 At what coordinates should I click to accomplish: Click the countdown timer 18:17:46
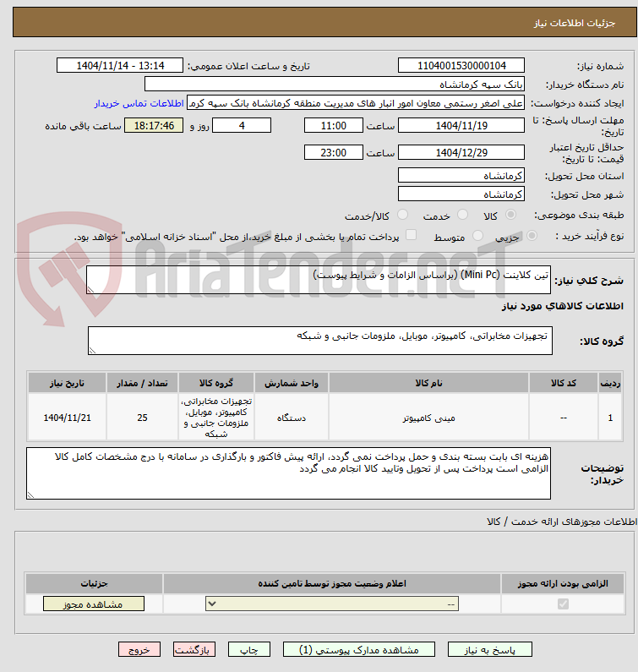154,126
